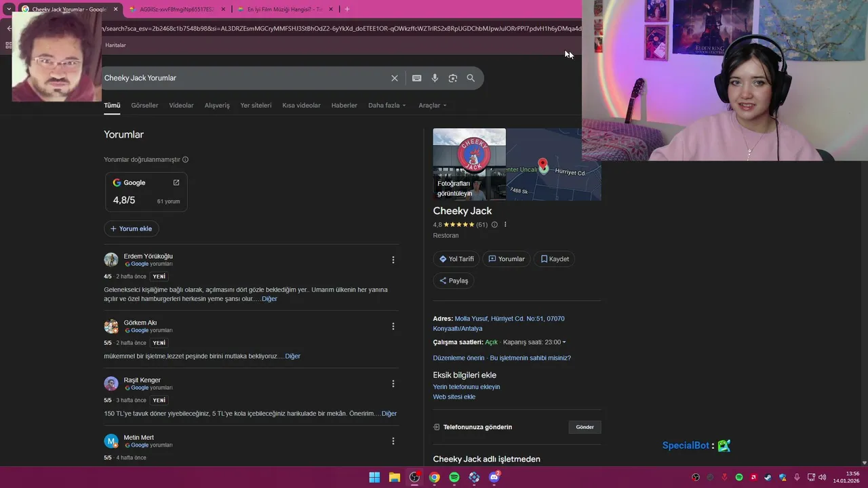Click the Yorumlar button in the info panel
Screen dimensions: 868x488
click(507, 259)
